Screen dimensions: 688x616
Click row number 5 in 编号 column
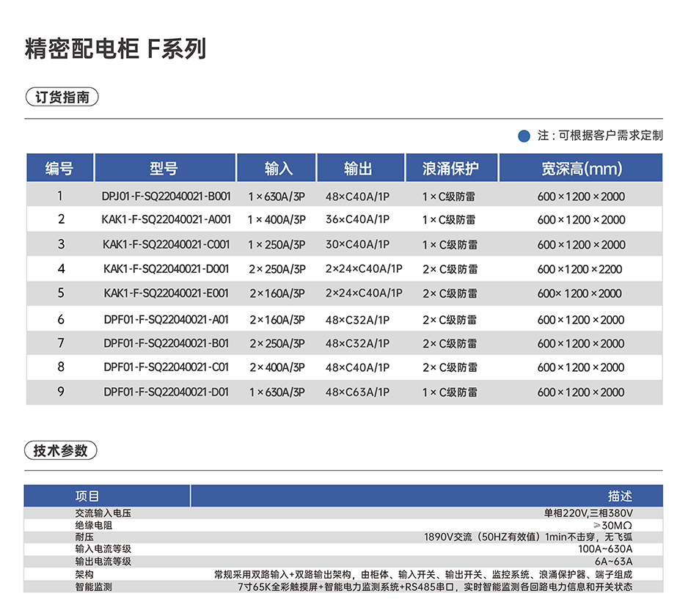(61, 293)
